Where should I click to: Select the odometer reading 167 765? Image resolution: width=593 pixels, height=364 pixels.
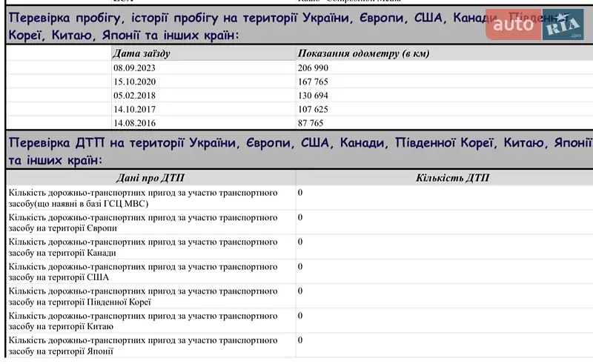pos(313,82)
